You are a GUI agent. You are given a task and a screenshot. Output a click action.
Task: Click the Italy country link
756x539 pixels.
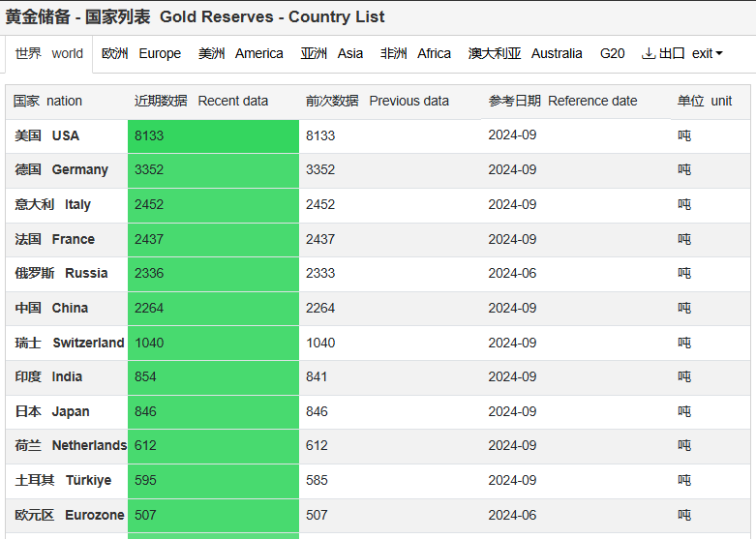click(52, 204)
